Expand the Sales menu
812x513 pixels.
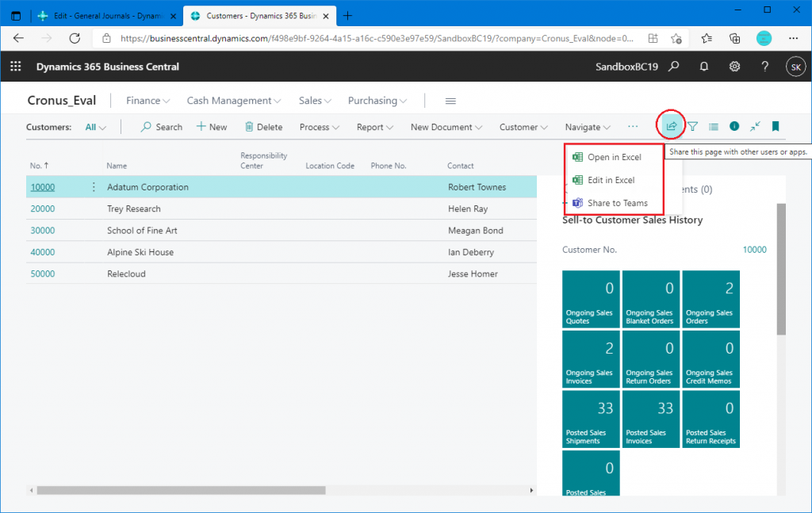[x=315, y=101]
